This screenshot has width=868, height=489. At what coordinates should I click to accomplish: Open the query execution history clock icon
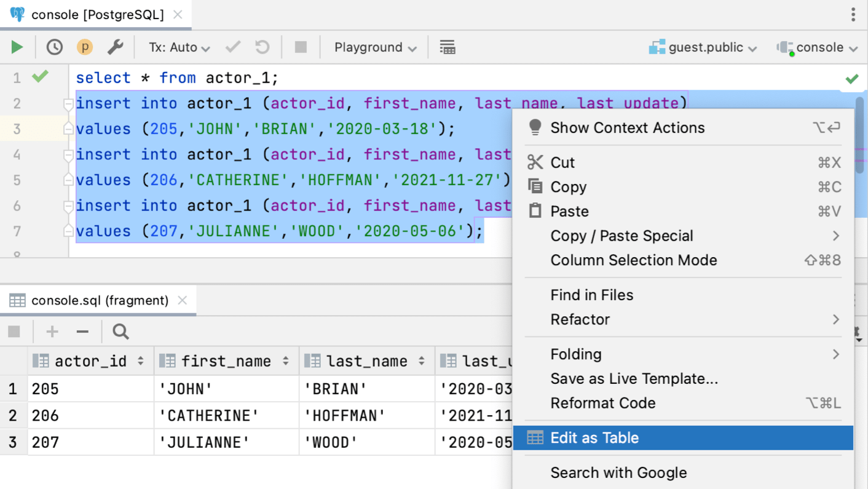coord(54,47)
